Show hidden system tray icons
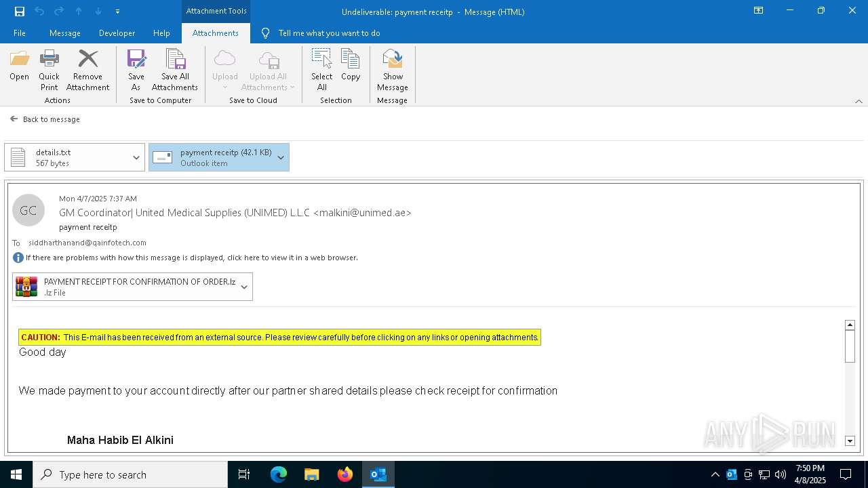The image size is (868, 488). [x=715, y=474]
